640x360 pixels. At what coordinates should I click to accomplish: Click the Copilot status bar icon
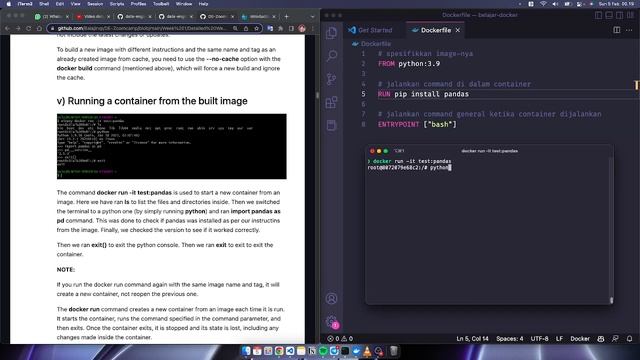click(601, 339)
